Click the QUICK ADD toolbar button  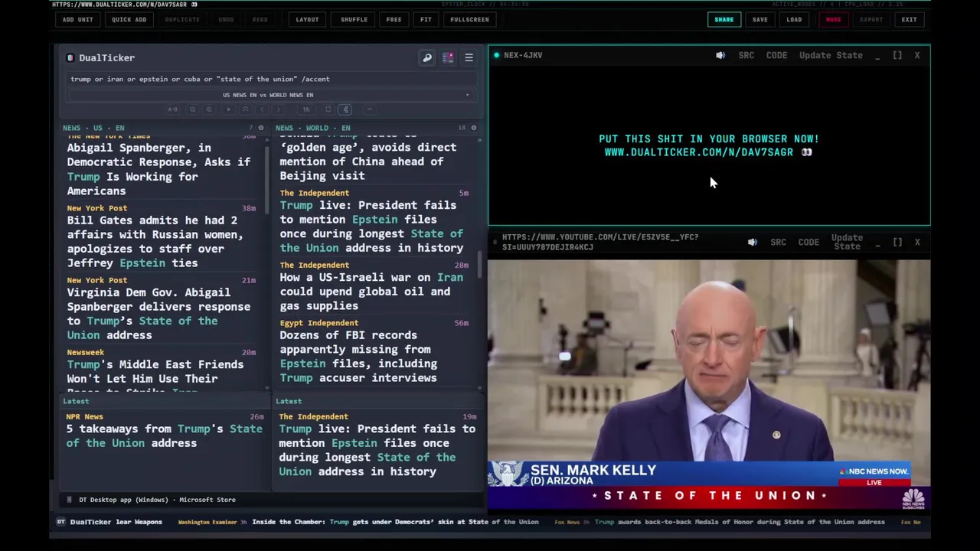129,19
